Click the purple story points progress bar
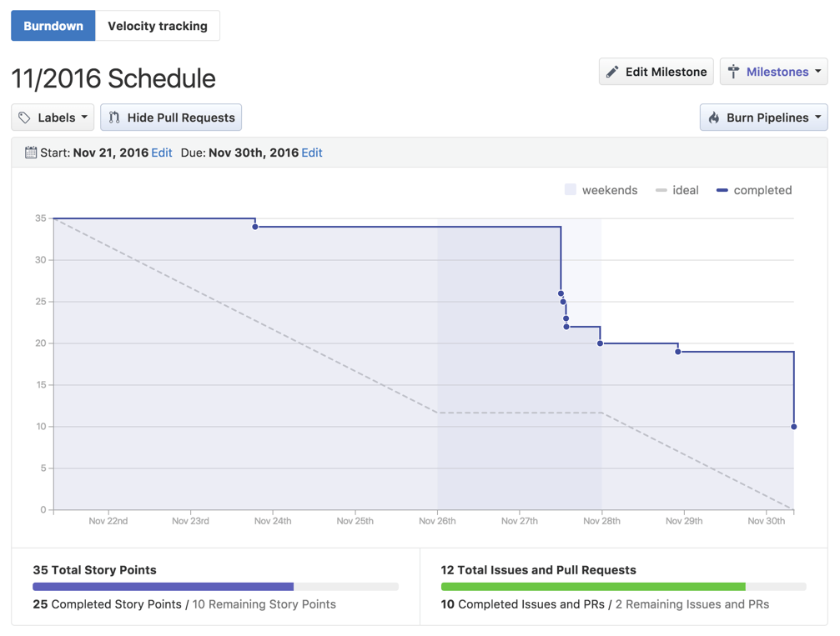 pos(163,587)
